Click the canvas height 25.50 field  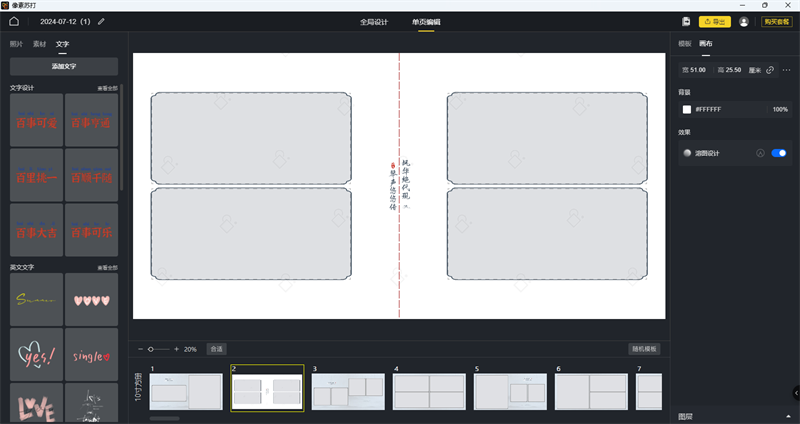(x=730, y=70)
